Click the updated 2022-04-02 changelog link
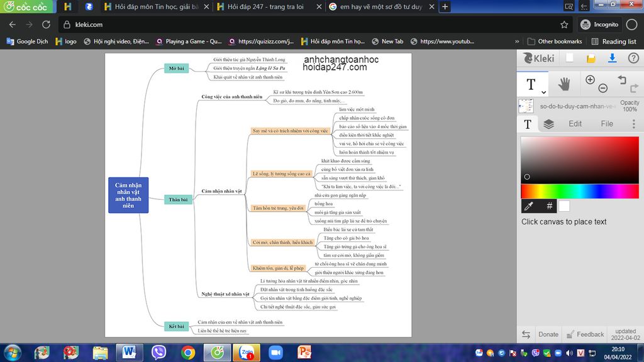 tap(625, 334)
